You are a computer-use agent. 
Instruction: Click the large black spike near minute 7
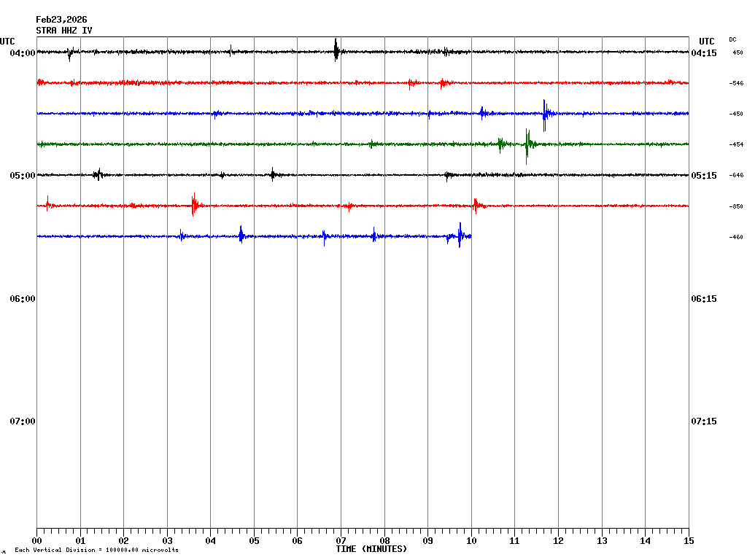pos(336,50)
